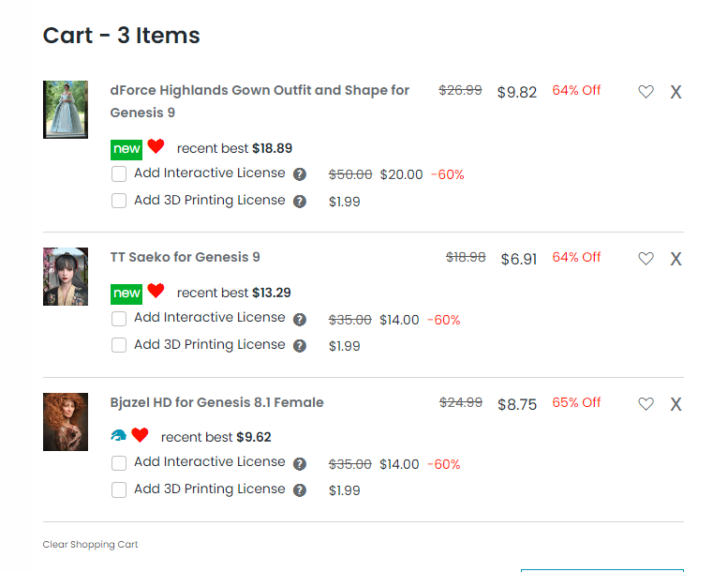Add TT Saeko to wishlist heart
Image resolution: width=728 pixels, height=572 pixels.
pyautogui.click(x=646, y=259)
